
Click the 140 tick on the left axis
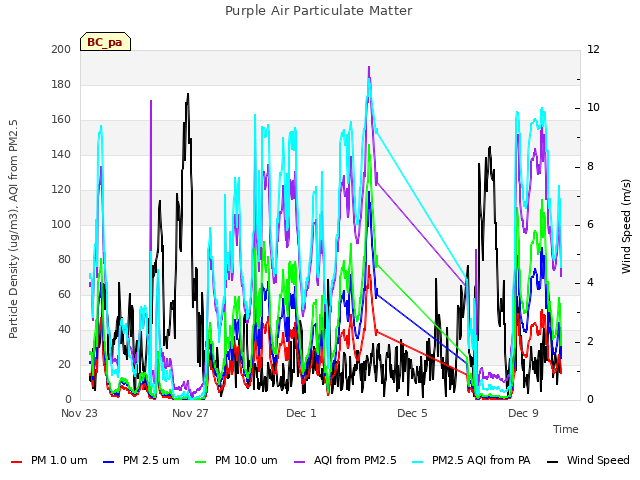[61, 155]
